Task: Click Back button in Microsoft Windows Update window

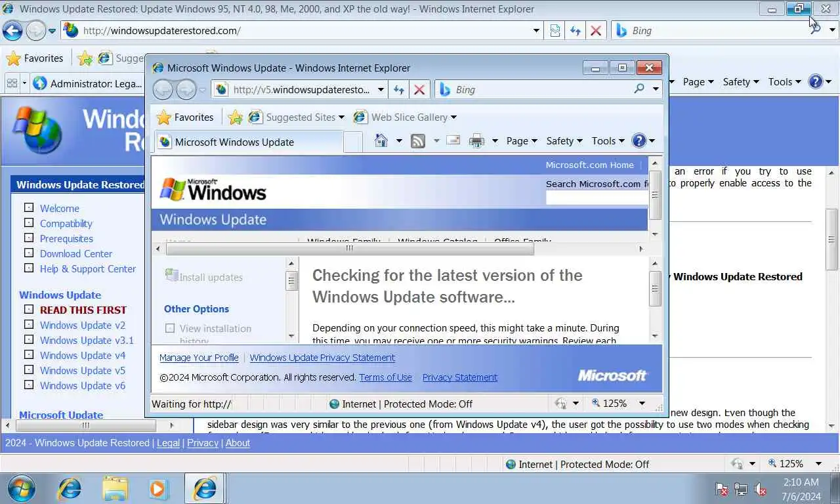Action: (163, 90)
